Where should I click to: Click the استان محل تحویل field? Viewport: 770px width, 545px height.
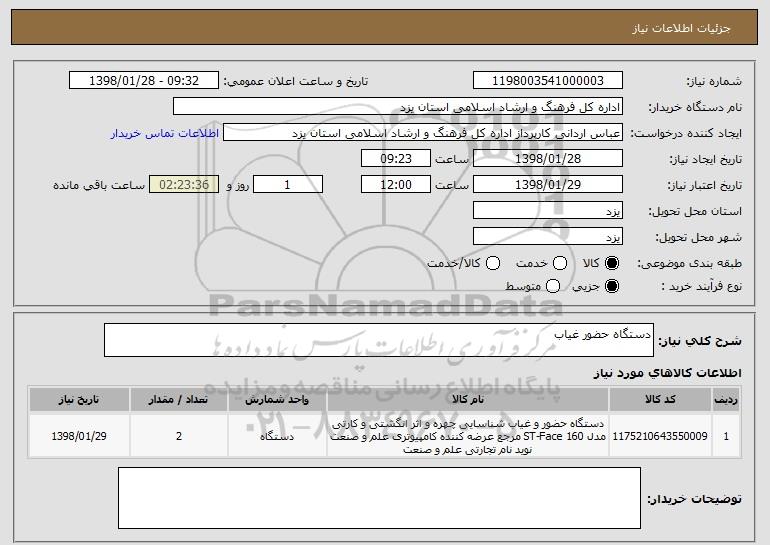tap(548, 211)
